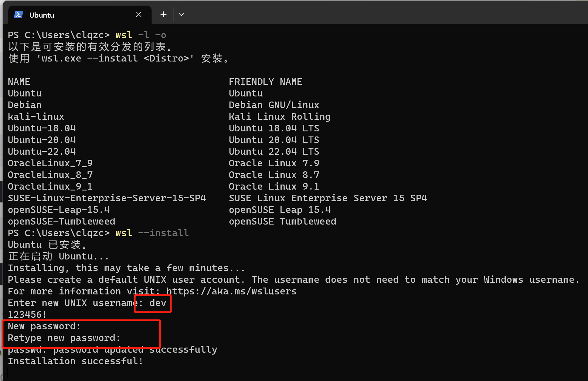Click 'openSUSE-Leap-15.4' distro name
Image resolution: width=588 pixels, height=381 pixels.
[x=59, y=210]
